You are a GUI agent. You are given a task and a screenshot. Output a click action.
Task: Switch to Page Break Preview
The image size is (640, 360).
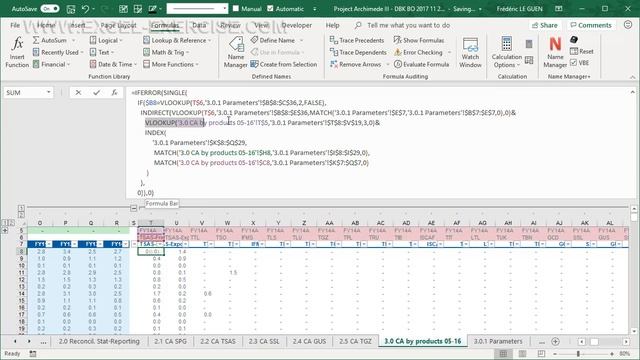pyautogui.click(x=541, y=353)
